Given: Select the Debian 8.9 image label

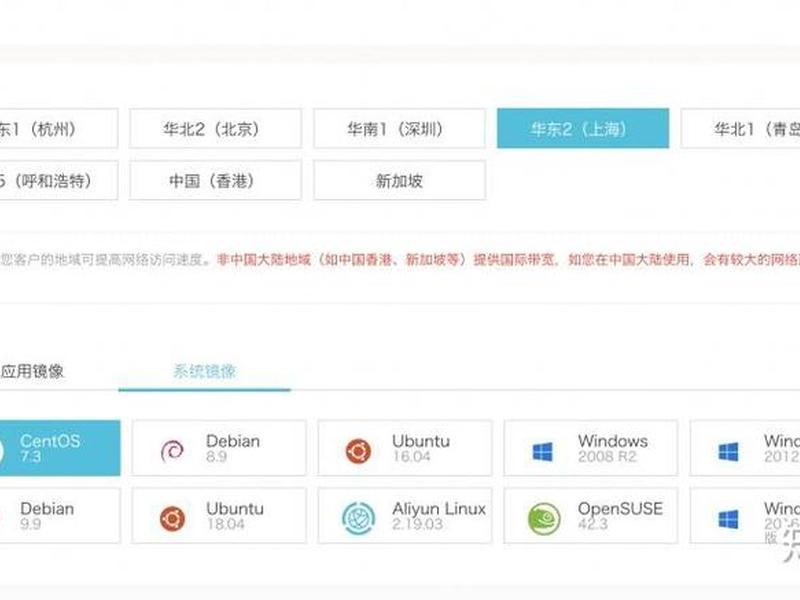Looking at the screenshot, I should click(233, 448).
